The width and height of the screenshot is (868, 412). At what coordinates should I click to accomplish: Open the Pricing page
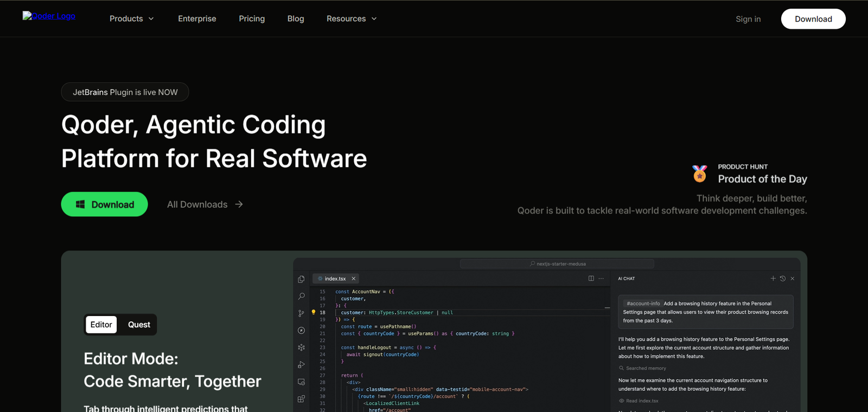click(x=252, y=18)
